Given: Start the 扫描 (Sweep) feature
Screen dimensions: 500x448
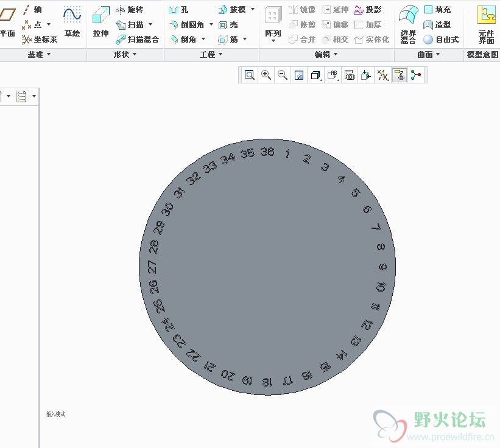Looking at the screenshot, I should pos(130,24).
